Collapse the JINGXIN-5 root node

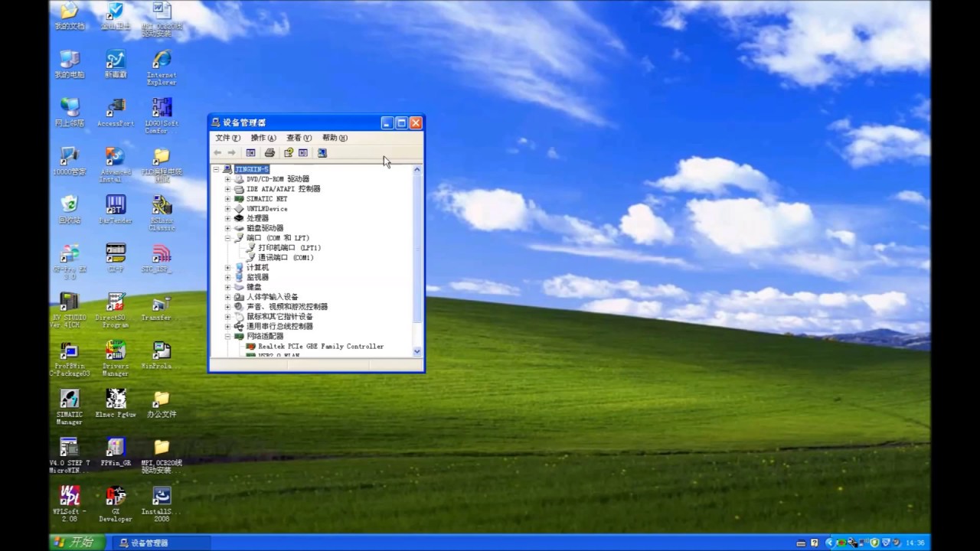(x=217, y=169)
